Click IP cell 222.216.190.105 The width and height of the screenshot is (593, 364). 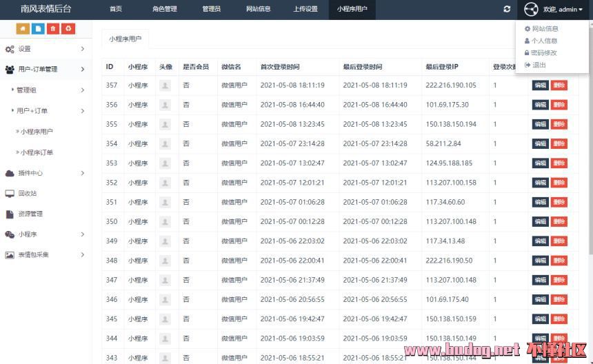[451, 85]
